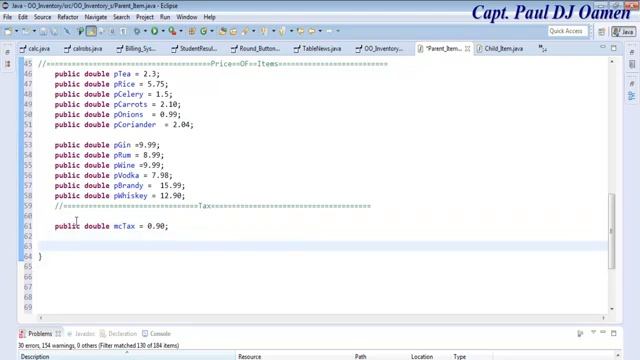Viewport: 640px width, 360px height.
Task: Click the Run Last Tool (external tools) icon
Action: pos(172,31)
